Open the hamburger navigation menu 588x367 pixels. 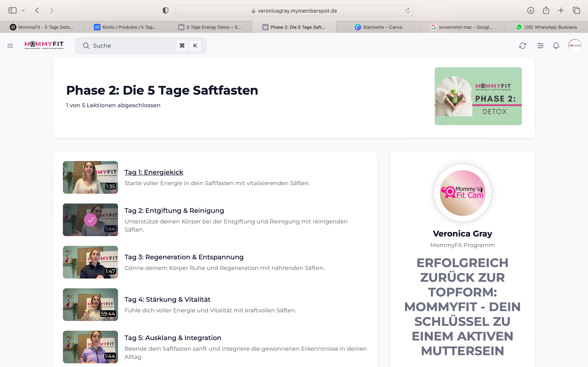(10, 46)
